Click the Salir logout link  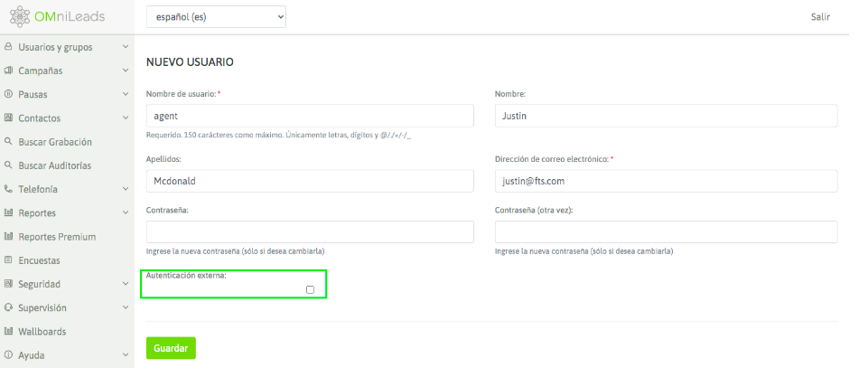tap(820, 16)
